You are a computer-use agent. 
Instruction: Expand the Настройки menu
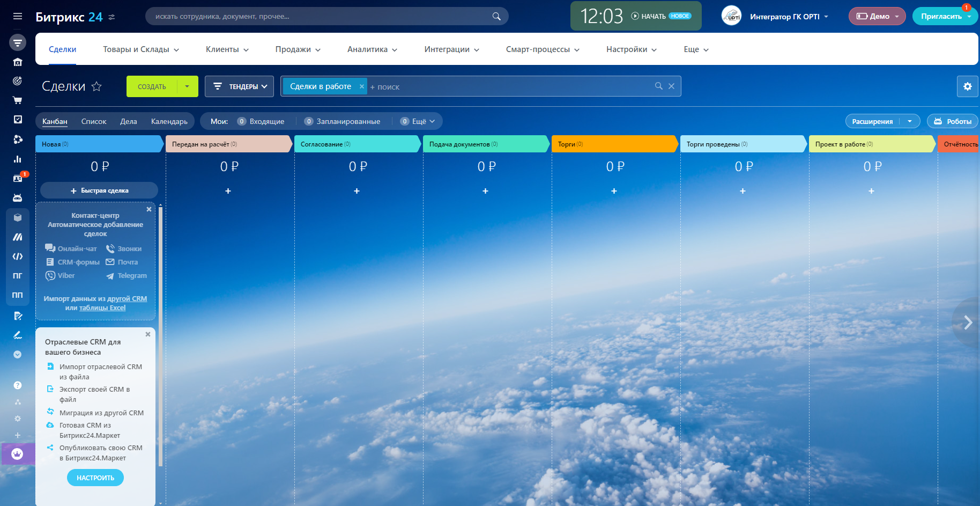[632, 49]
